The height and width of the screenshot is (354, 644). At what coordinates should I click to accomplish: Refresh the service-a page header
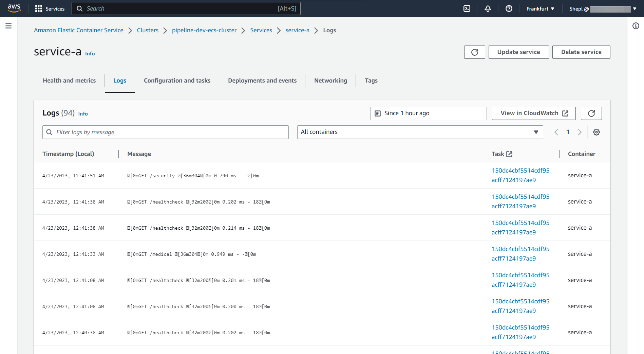pos(474,52)
